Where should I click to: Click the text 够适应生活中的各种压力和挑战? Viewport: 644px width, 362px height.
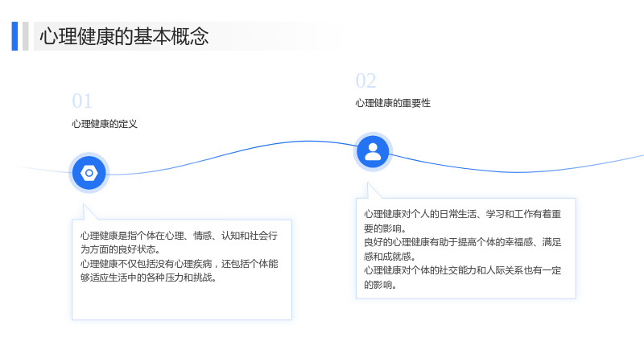148,278
